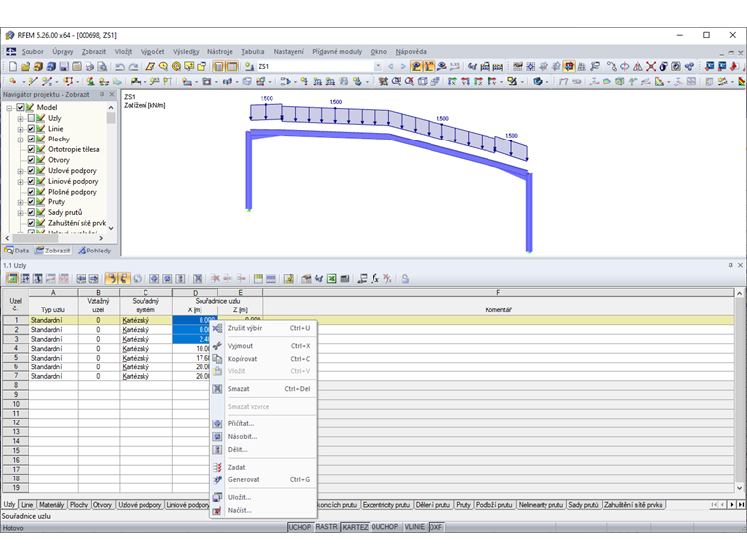Toggle the Linie checkbox
Viewport: 747px width, 560px height.
coord(31,128)
